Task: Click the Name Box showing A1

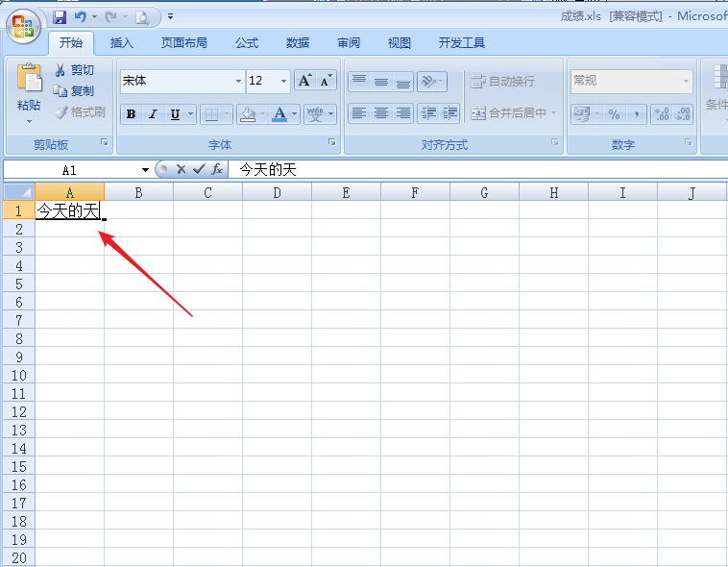Action: click(70, 170)
